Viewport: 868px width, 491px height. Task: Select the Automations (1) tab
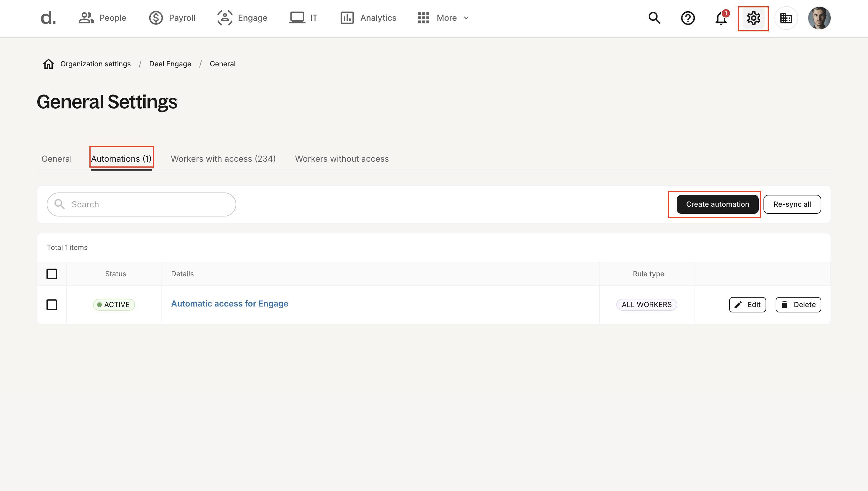[x=121, y=159]
